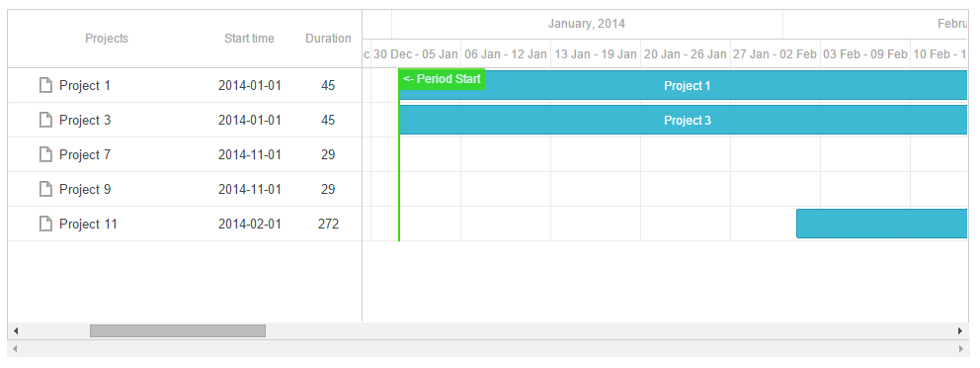Viewport: 980px width, 368px height.
Task: Click the file icon beside Project 3
Action: tap(45, 120)
